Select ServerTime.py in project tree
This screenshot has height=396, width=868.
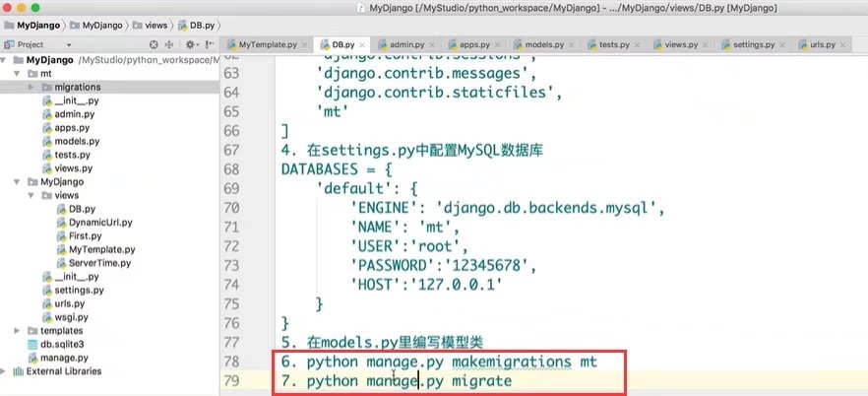99,263
